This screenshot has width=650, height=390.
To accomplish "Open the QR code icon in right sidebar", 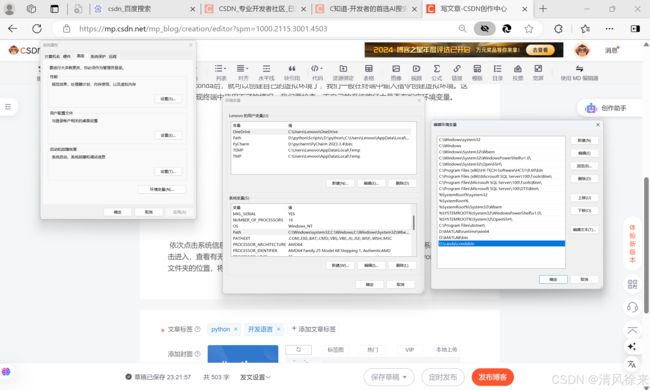I will tap(632, 284).
